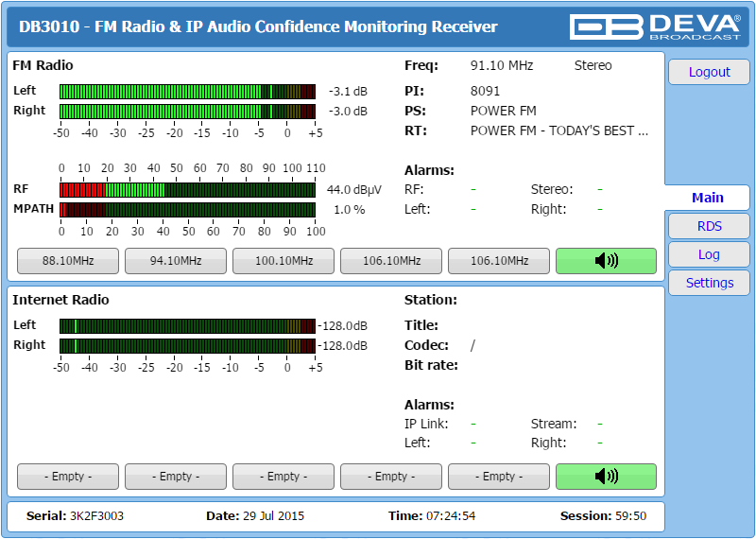
Task: Click the FM Radio Left level meter
Action: click(x=187, y=92)
